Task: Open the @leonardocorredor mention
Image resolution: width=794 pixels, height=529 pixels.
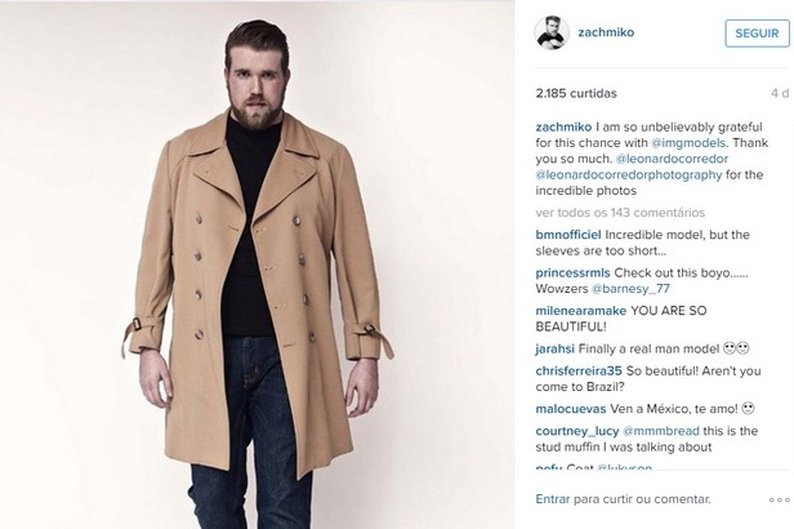Action: click(672, 158)
